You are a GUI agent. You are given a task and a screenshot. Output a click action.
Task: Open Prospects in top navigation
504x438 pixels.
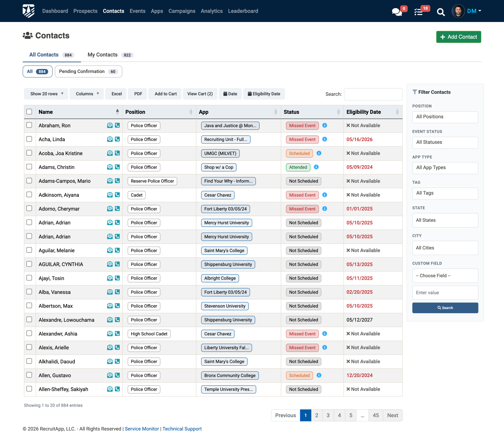click(x=85, y=11)
